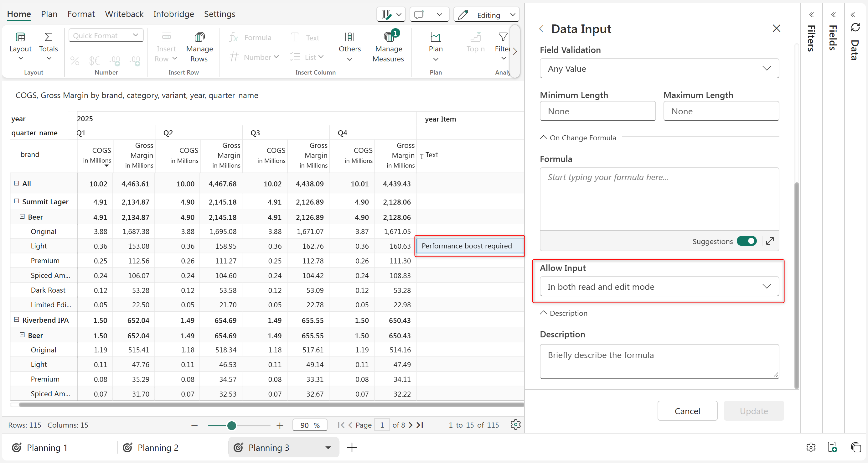Click the zoom slider handle
This screenshot has width=868, height=463.
[231, 426]
